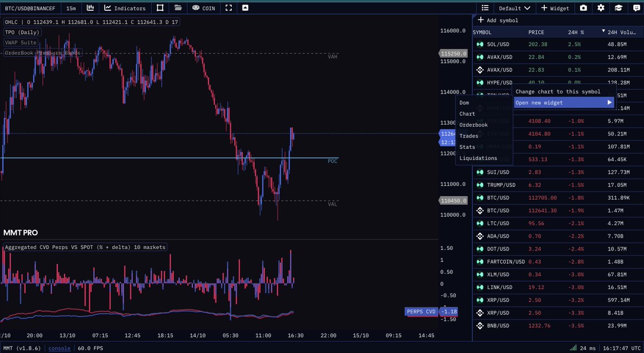Open the OrderBook Pressure Bands indicator label
This screenshot has width=644, height=353.
(42, 53)
